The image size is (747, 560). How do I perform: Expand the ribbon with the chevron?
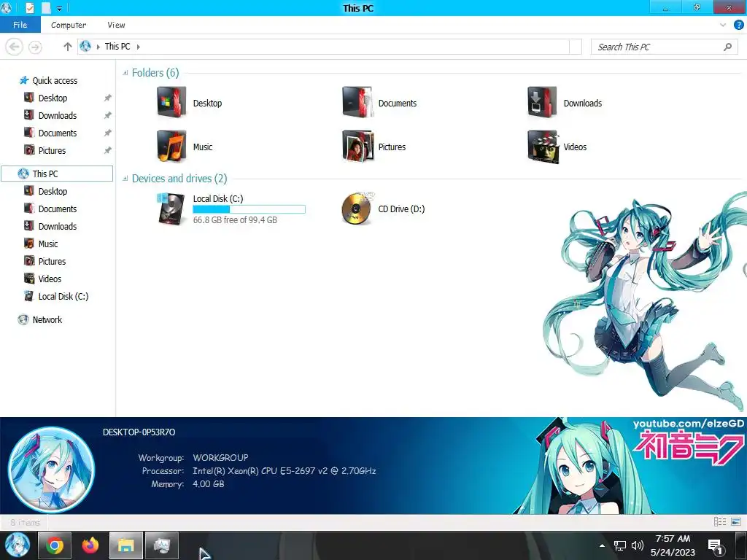click(723, 25)
